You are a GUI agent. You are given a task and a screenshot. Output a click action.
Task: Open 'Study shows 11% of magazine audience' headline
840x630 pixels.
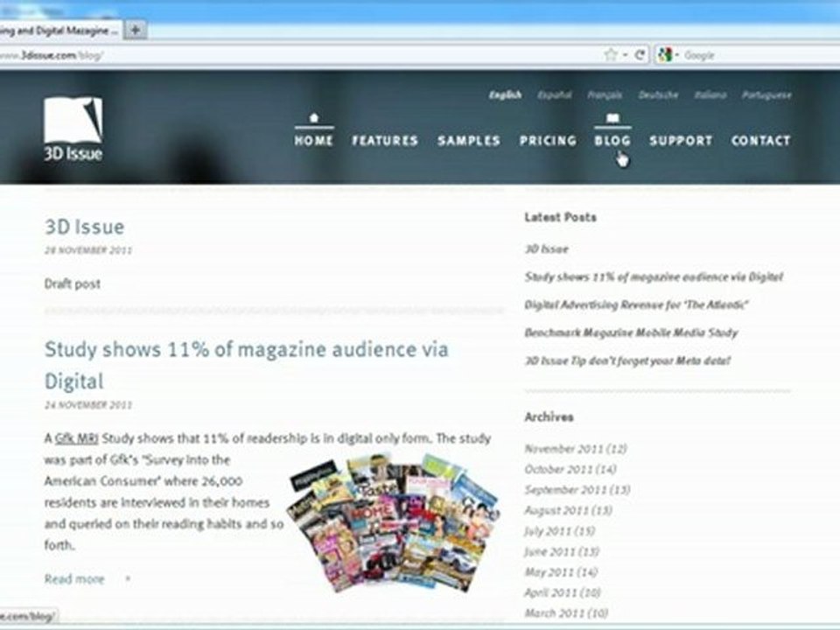tap(247, 365)
